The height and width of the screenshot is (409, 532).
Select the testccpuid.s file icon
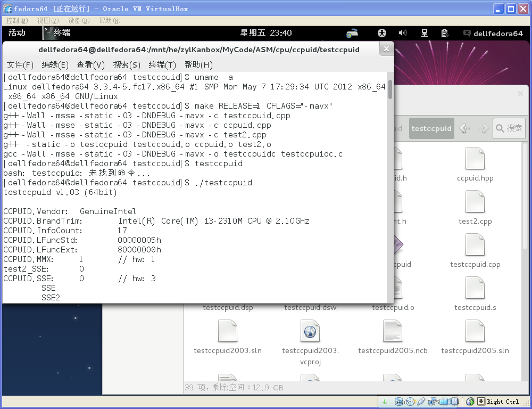[x=475, y=288]
